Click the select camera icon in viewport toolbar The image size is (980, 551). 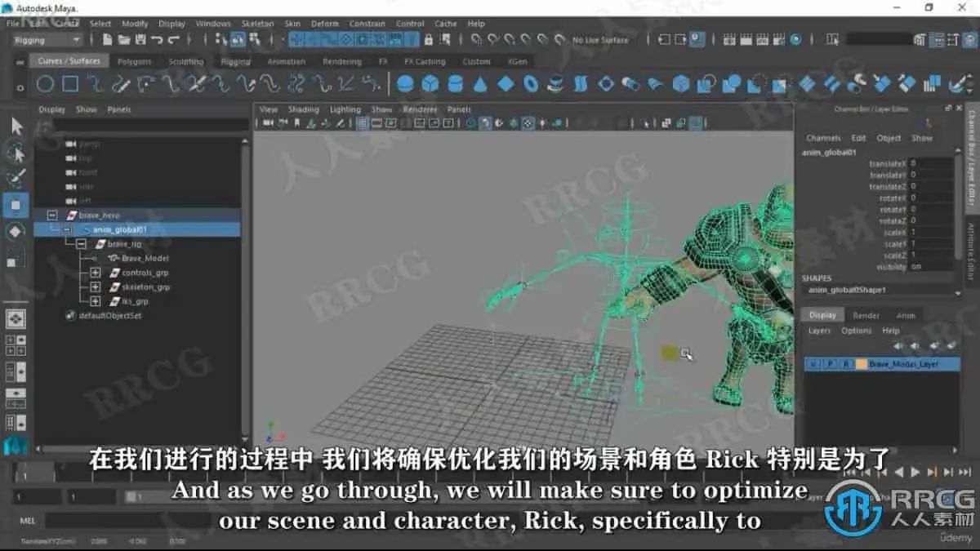(x=268, y=123)
